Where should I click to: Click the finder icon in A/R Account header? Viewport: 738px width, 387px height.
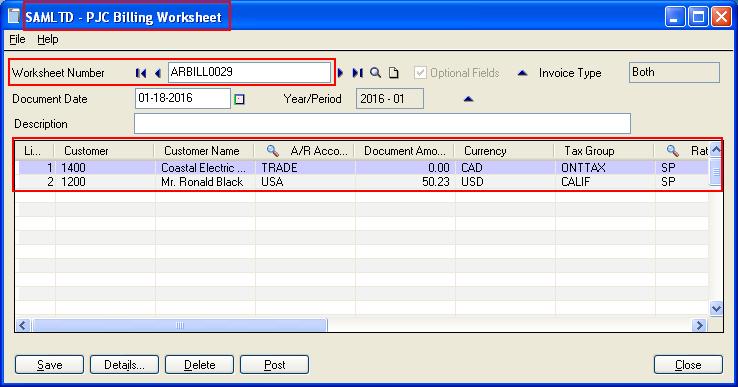[x=273, y=151]
